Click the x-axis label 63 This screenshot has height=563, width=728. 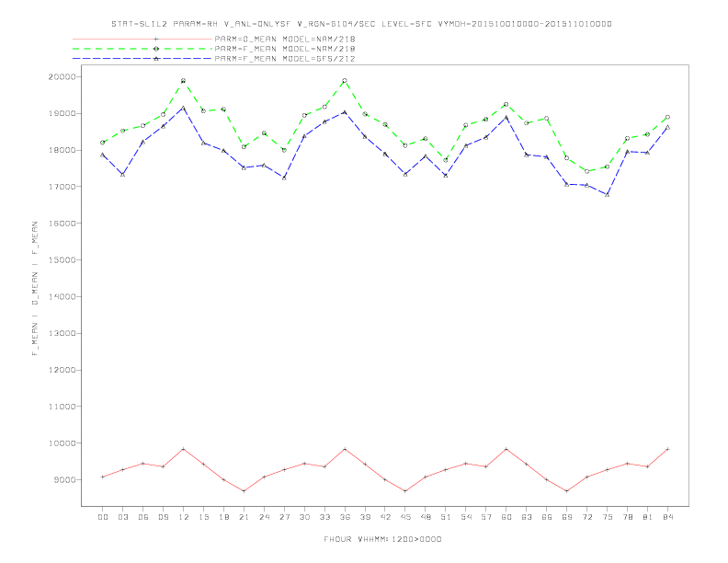click(x=527, y=517)
